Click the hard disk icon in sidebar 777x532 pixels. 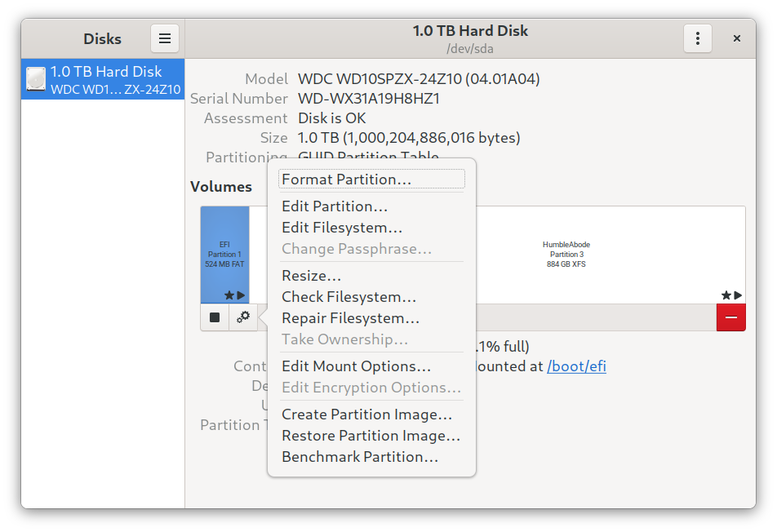(36, 79)
